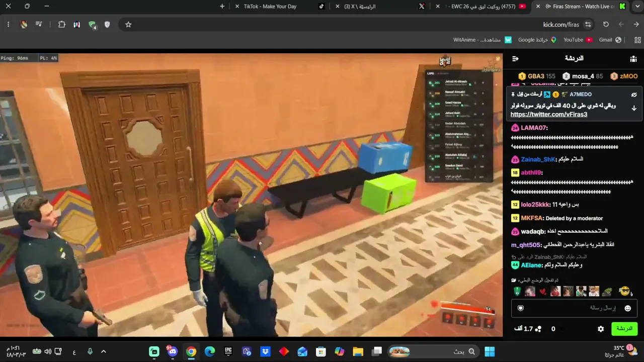Open the emoji picker in the chat box
This screenshot has width=644, height=362.
pyautogui.click(x=627, y=308)
